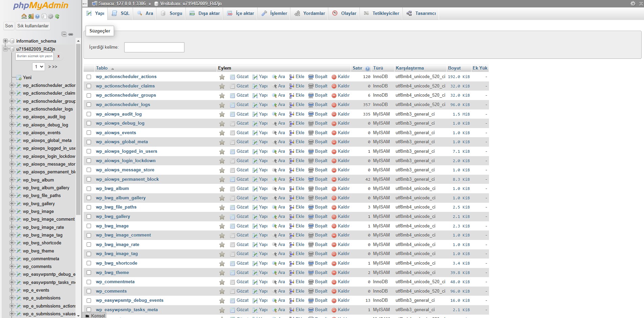Expand wp_commentmeta in navigation tree
Image resolution: width=644 pixels, height=318 pixels.
(x=12, y=259)
